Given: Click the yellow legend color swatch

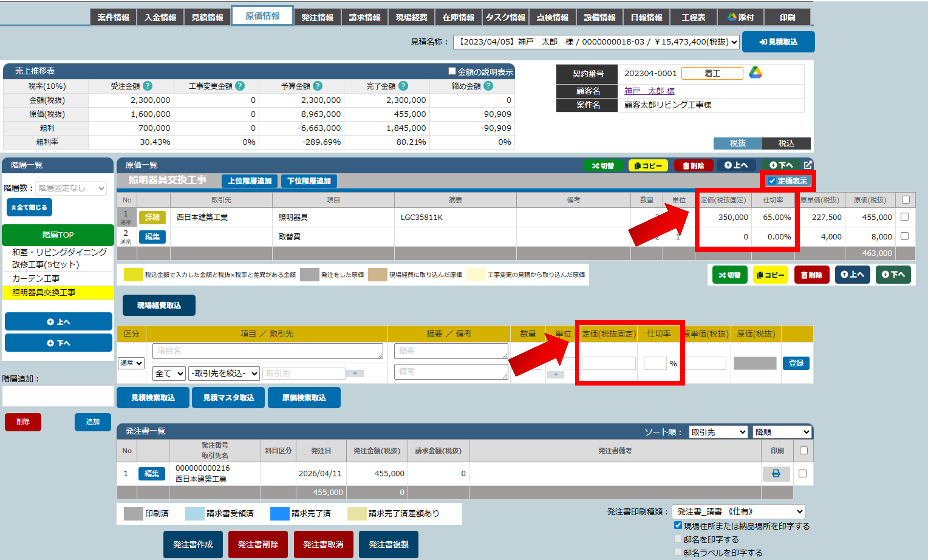Looking at the screenshot, I should pyautogui.click(x=133, y=274).
